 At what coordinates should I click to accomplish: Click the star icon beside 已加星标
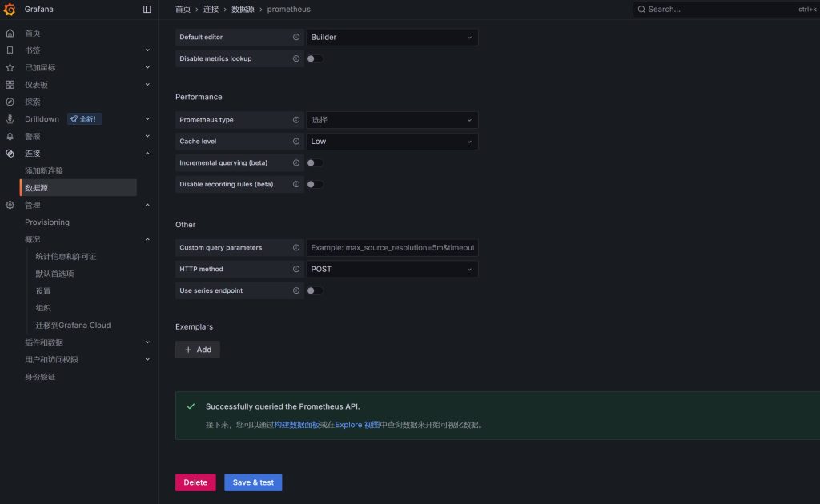pos(10,68)
